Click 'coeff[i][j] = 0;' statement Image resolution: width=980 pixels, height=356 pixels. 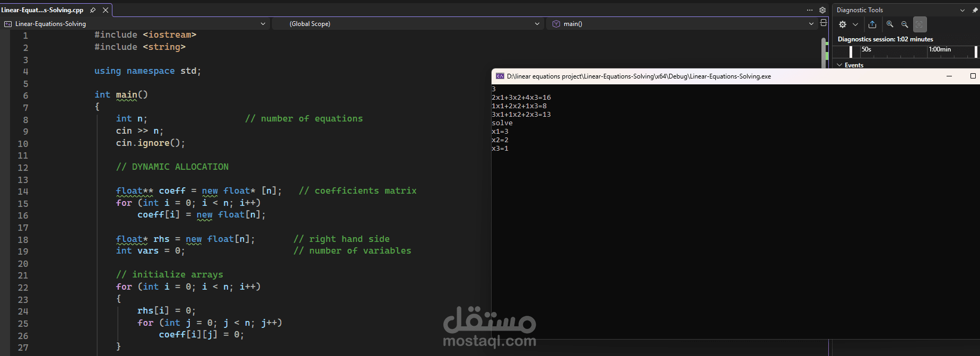[x=202, y=335]
